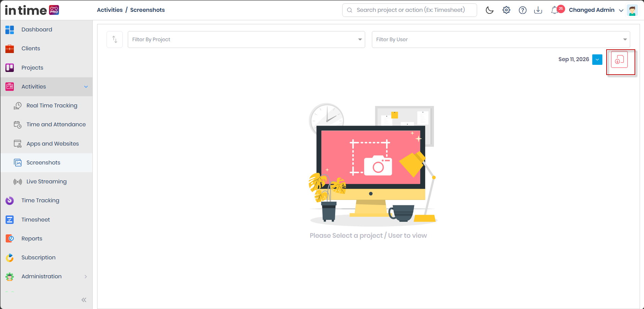
Task: Click the inTime Pro logo
Action: point(32,10)
